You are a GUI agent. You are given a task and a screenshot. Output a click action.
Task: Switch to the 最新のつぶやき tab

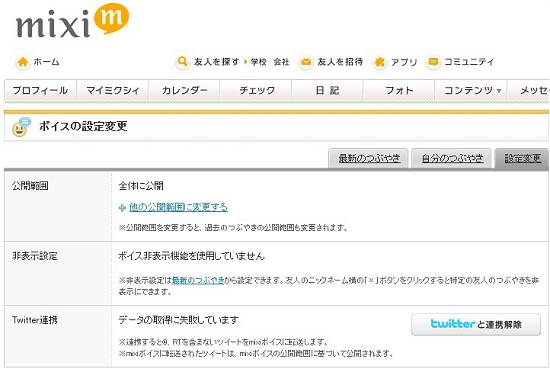tap(369, 159)
